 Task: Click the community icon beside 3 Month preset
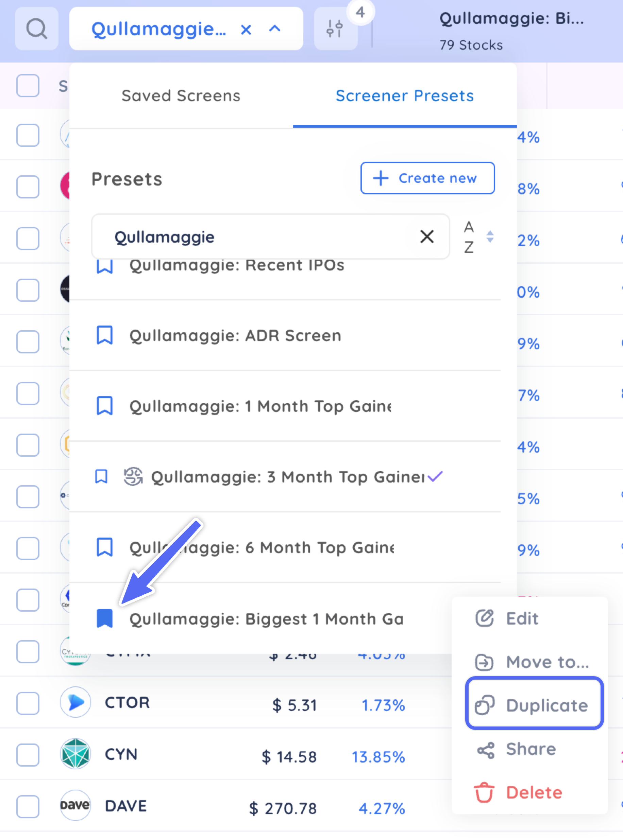(133, 476)
